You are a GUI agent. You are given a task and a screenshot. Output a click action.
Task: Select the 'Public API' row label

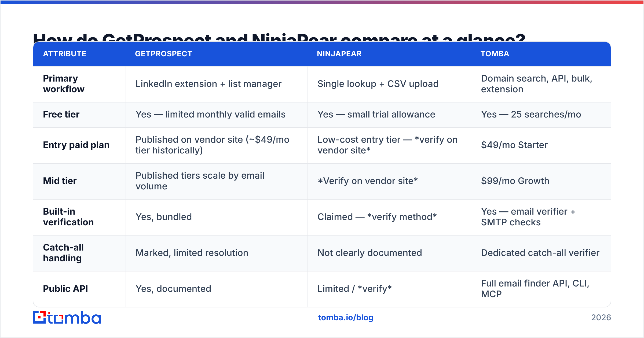point(65,289)
